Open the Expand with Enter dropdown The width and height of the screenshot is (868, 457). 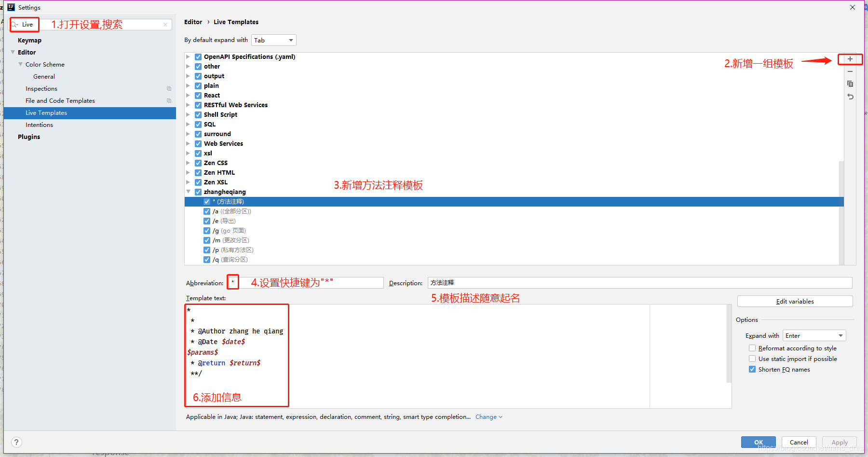click(x=814, y=335)
